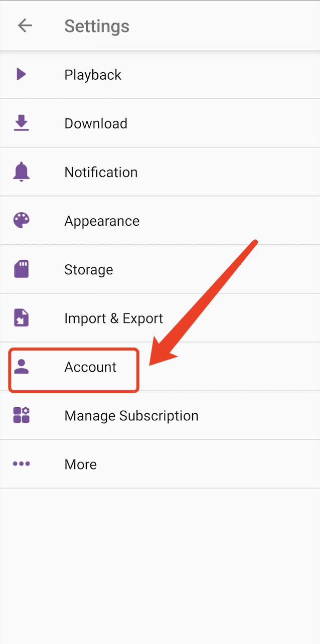Open Download settings
The height and width of the screenshot is (644, 320).
click(x=96, y=123)
